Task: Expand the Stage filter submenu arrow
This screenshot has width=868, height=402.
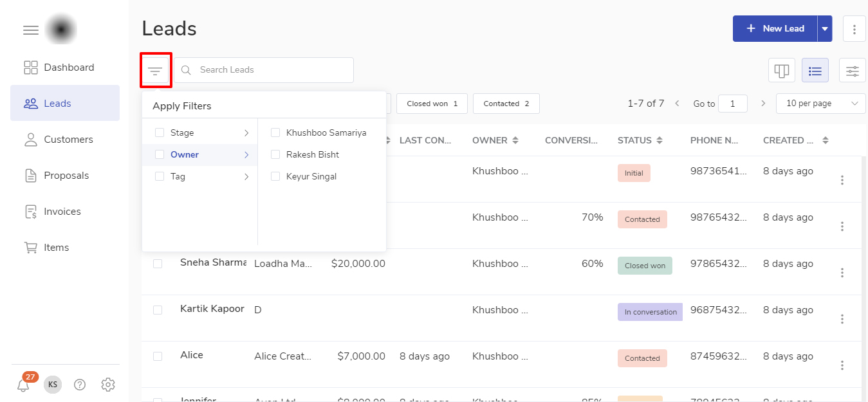Action: pyautogui.click(x=246, y=133)
